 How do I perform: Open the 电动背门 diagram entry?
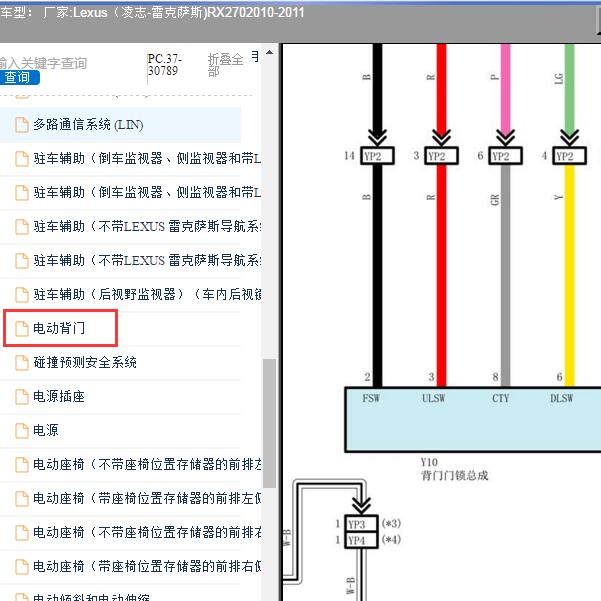point(59,328)
